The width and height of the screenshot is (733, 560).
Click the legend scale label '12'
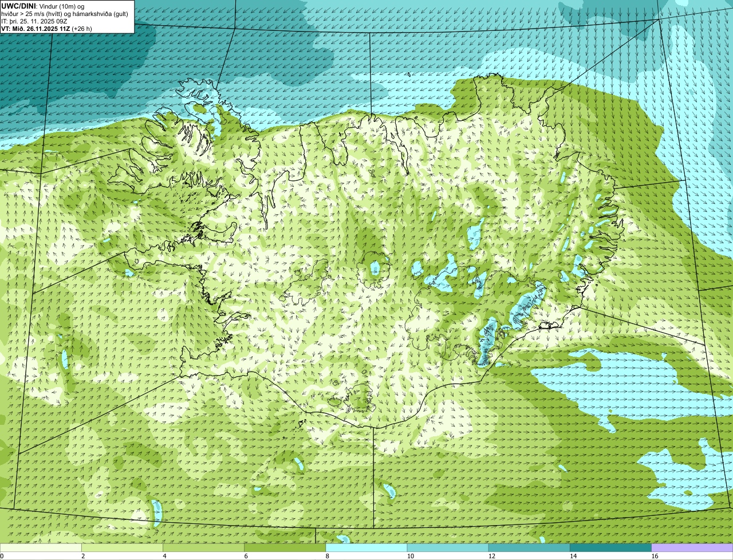[492, 556]
